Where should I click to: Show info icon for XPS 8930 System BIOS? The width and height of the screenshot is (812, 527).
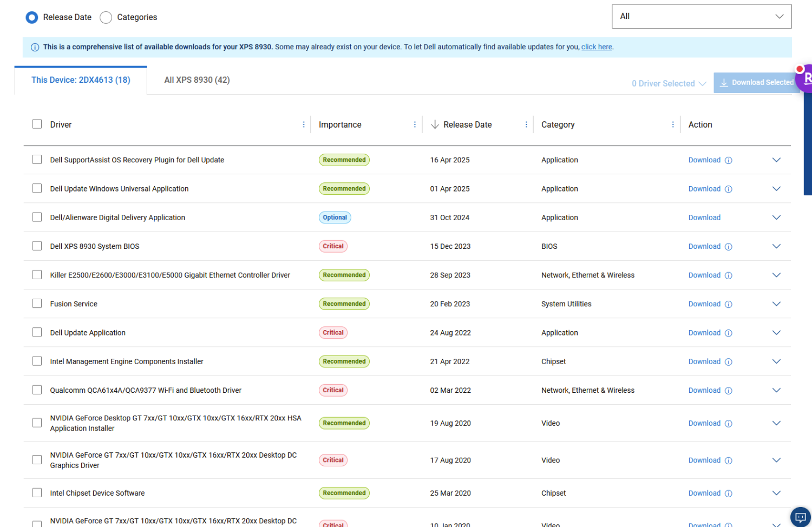[728, 247]
